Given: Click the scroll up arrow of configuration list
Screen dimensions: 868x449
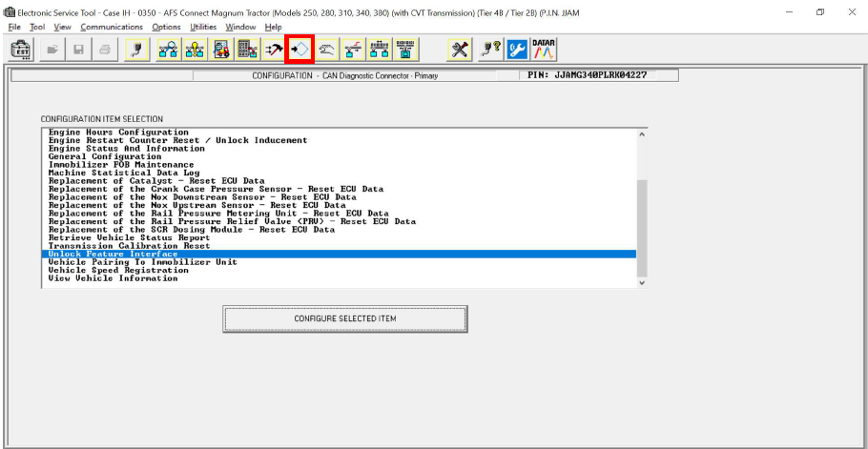Looking at the screenshot, I should coord(642,133).
